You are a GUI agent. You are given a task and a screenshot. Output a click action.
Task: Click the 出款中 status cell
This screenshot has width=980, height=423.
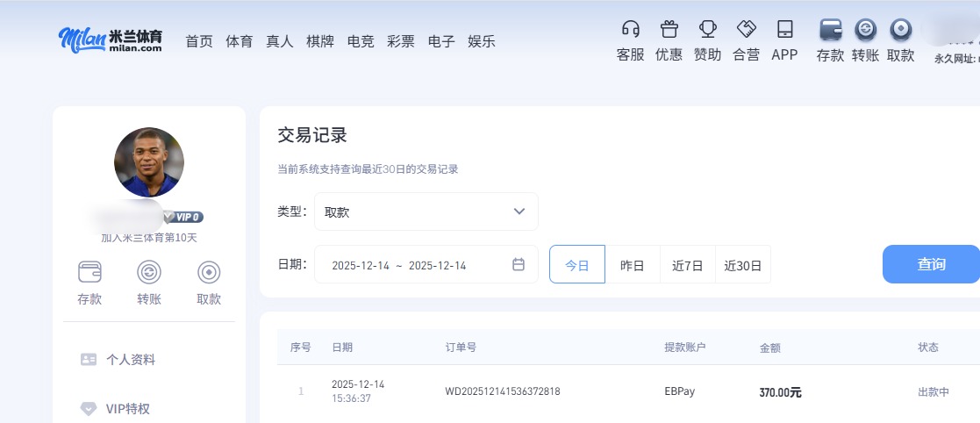tap(934, 392)
